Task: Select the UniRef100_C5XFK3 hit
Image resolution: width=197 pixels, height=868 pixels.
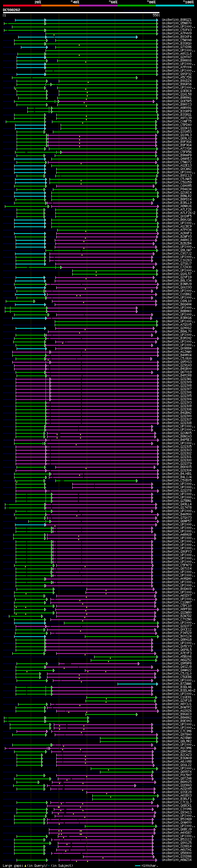Action: tap(177, 30)
